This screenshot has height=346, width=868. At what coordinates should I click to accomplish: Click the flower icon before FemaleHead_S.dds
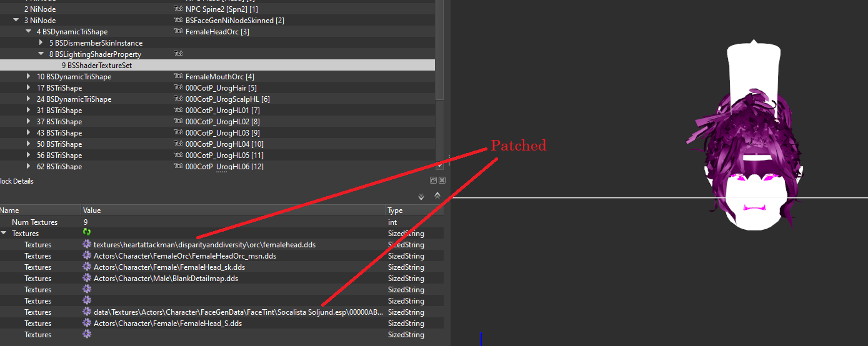pyautogui.click(x=87, y=323)
